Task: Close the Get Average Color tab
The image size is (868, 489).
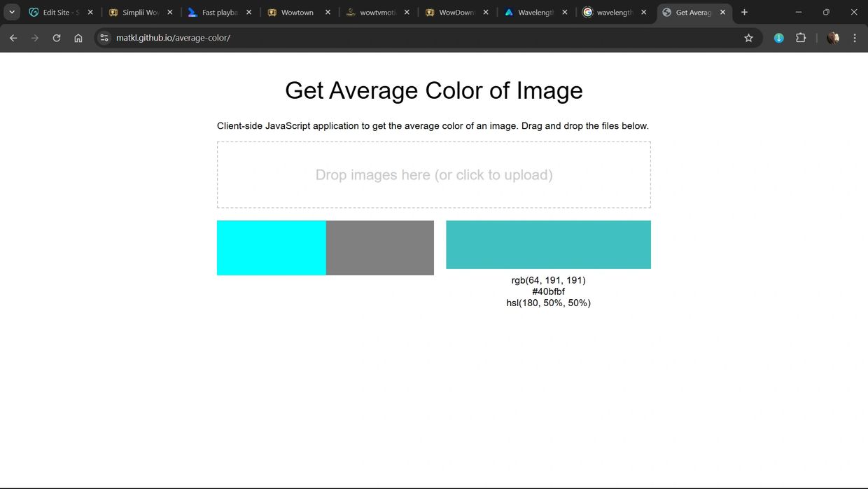Action: tap(723, 13)
